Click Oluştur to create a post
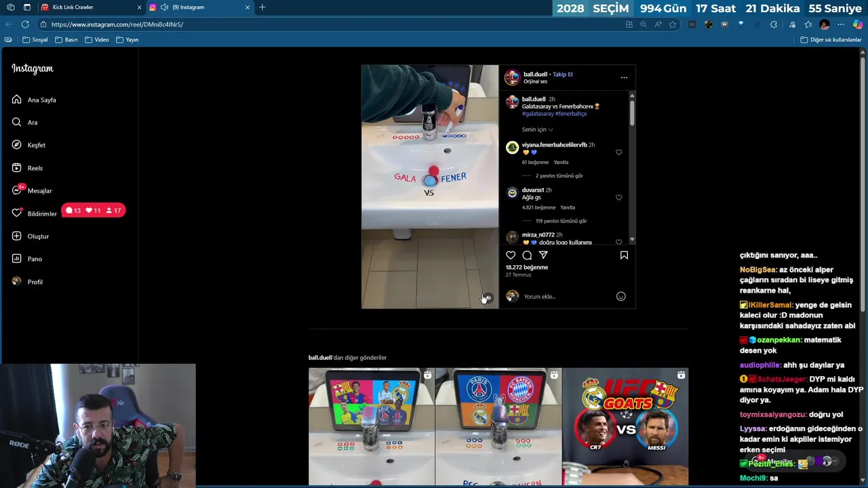 coord(31,236)
